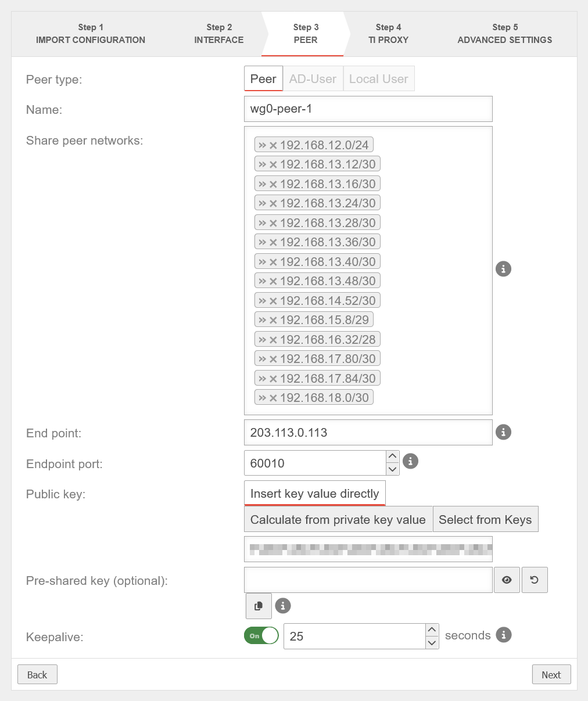Screen dimensions: 588x701
Task: Regenerate the pre-shared key
Action: point(535,580)
